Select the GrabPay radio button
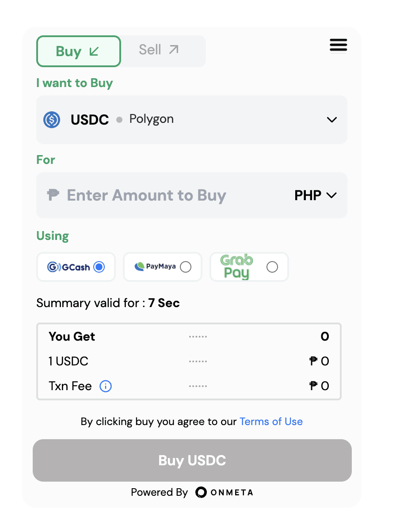The height and width of the screenshot is (532, 396). click(x=272, y=267)
